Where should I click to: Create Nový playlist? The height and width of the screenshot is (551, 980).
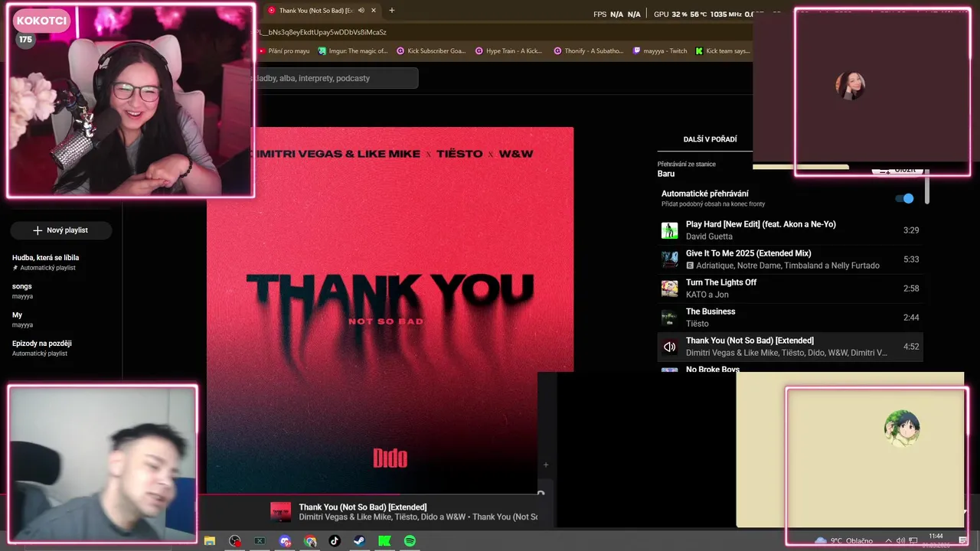pyautogui.click(x=60, y=230)
